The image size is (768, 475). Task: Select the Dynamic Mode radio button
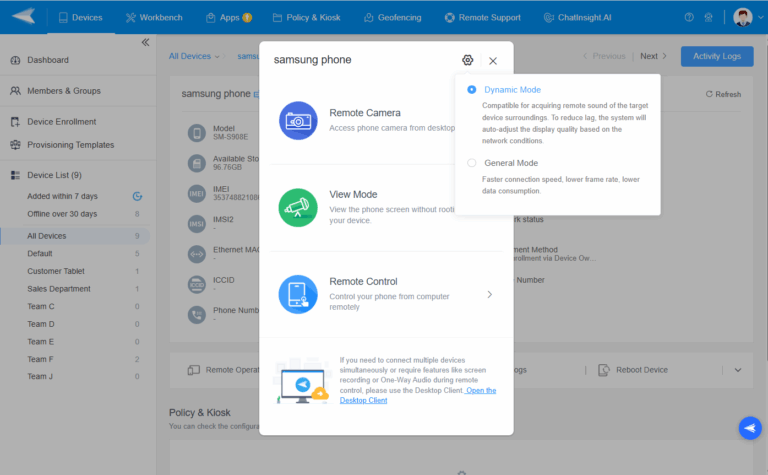coord(472,90)
